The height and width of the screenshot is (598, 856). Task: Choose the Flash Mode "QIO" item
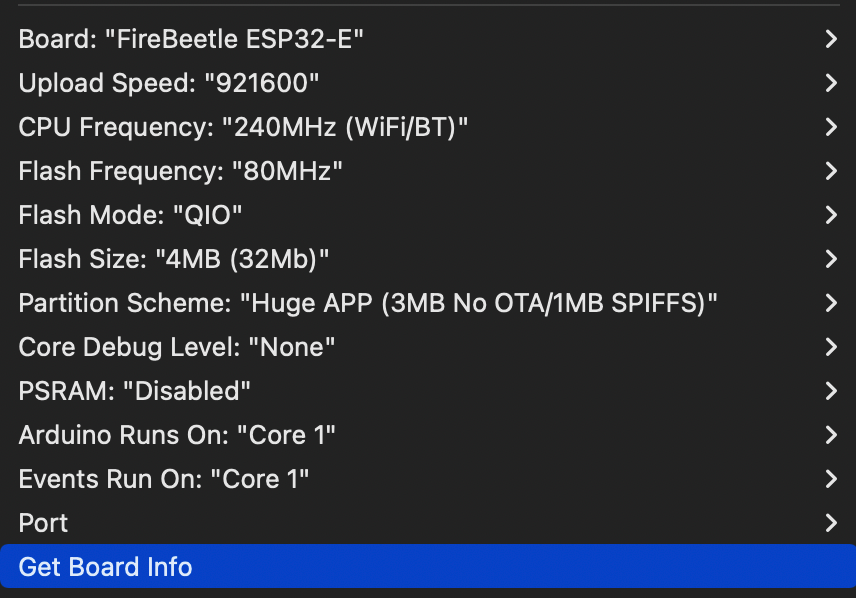pos(428,215)
